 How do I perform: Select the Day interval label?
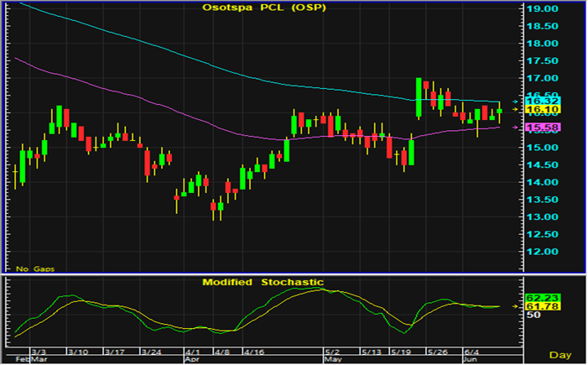pyautogui.click(x=560, y=355)
